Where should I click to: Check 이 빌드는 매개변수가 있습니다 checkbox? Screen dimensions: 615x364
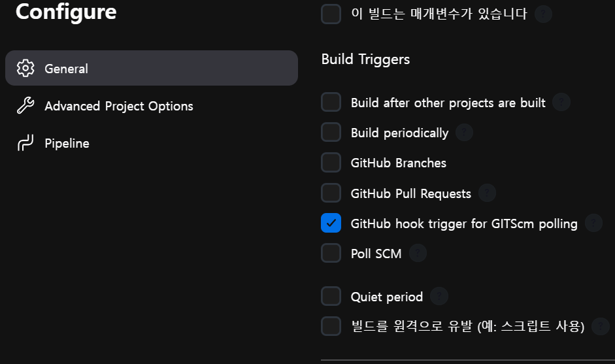click(331, 14)
